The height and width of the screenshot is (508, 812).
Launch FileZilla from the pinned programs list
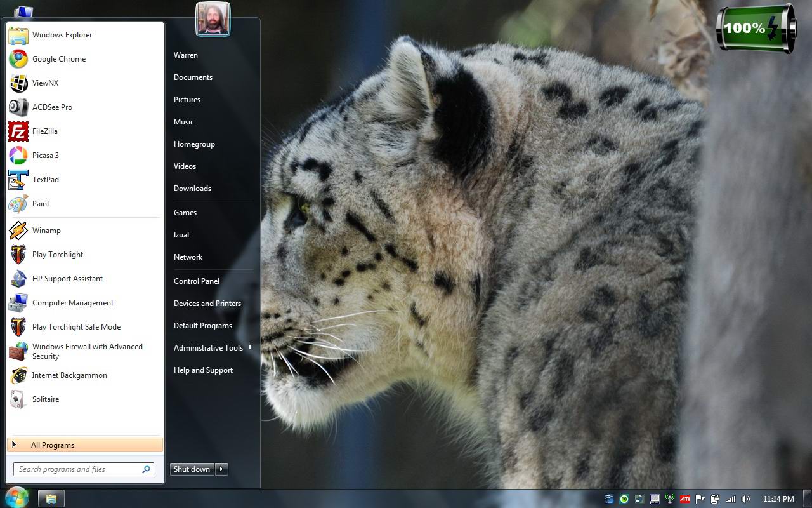[44, 131]
